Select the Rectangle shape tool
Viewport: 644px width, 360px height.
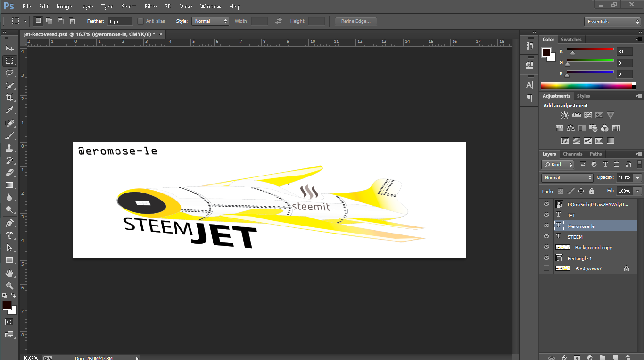point(9,260)
